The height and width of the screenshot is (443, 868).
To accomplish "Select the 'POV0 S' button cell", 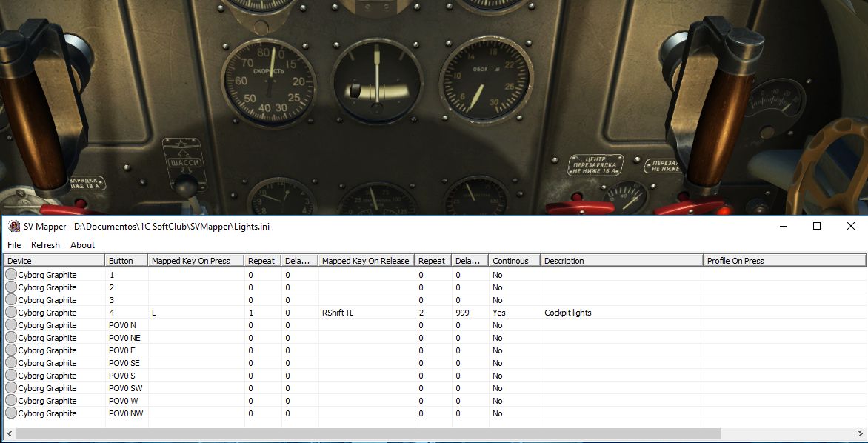I will (127, 376).
